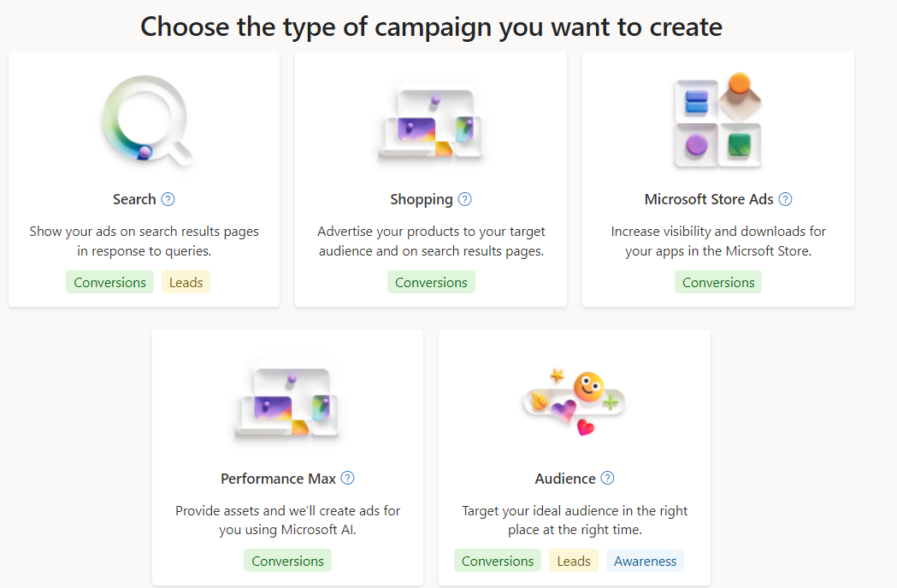897x588 pixels.
Task: Select the Performance Max devices illustration
Action: pyautogui.click(x=286, y=403)
